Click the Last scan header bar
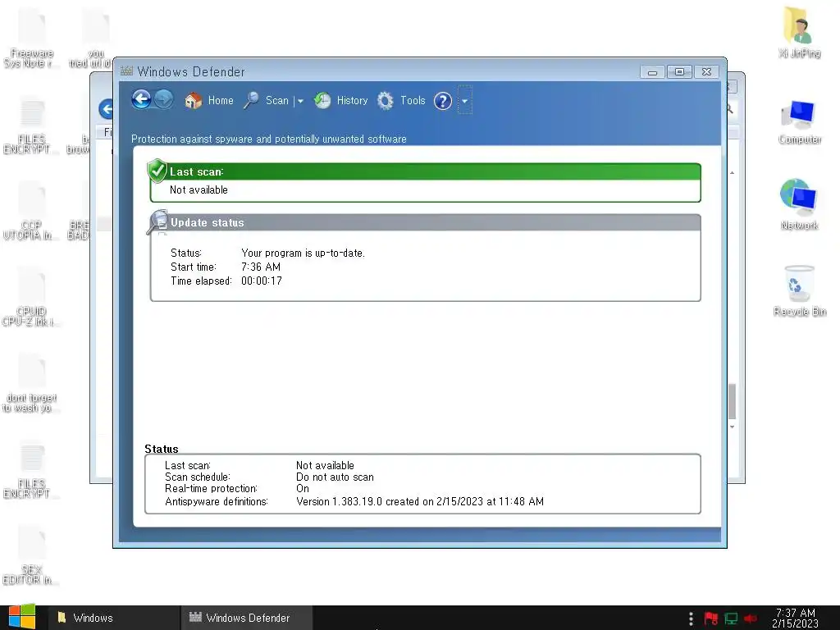 pyautogui.click(x=426, y=171)
